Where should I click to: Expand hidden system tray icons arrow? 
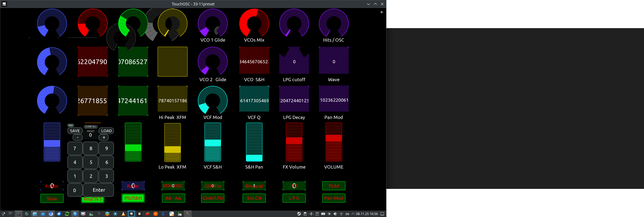353,214
